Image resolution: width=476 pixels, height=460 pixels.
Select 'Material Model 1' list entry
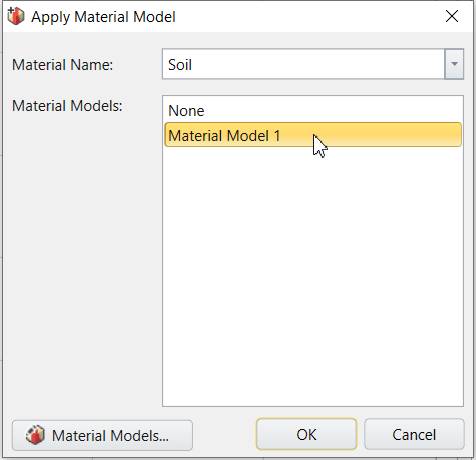[313, 135]
